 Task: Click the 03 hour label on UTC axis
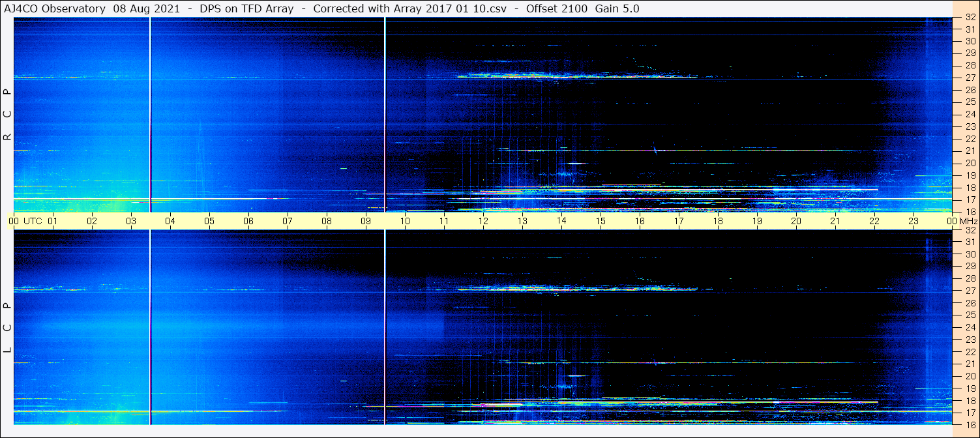tap(131, 221)
